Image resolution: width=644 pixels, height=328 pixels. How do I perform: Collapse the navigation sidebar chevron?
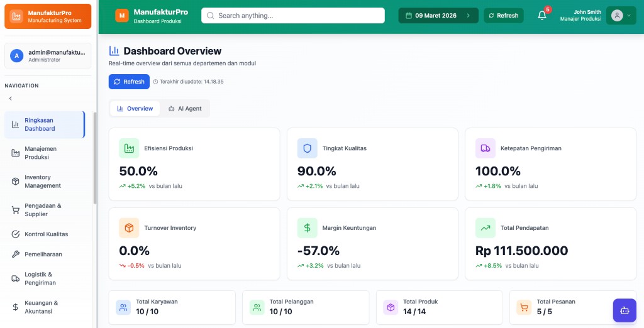[11, 99]
